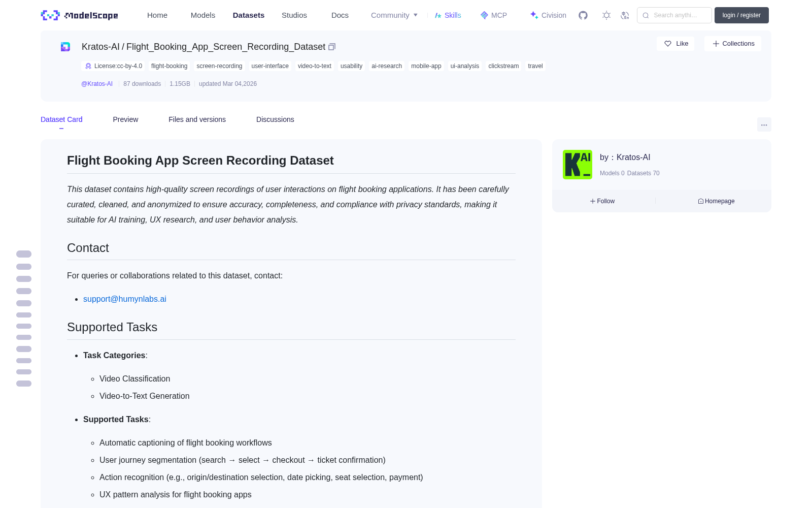
Task: Click the Skills icon in navbar
Action: point(438,15)
